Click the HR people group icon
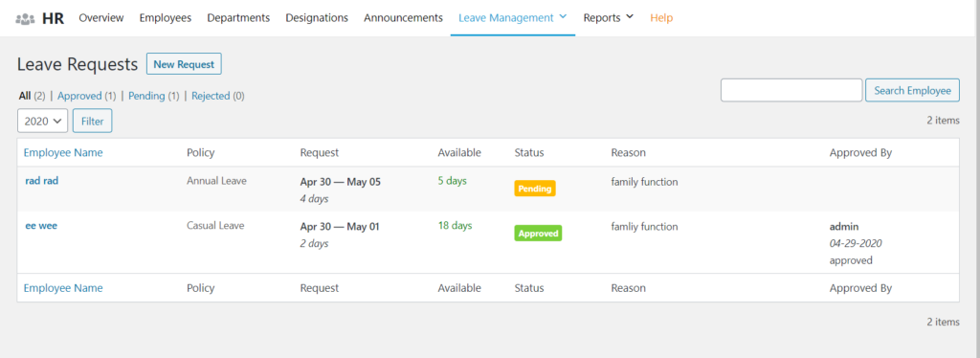The height and width of the screenshot is (358, 980). (x=25, y=19)
